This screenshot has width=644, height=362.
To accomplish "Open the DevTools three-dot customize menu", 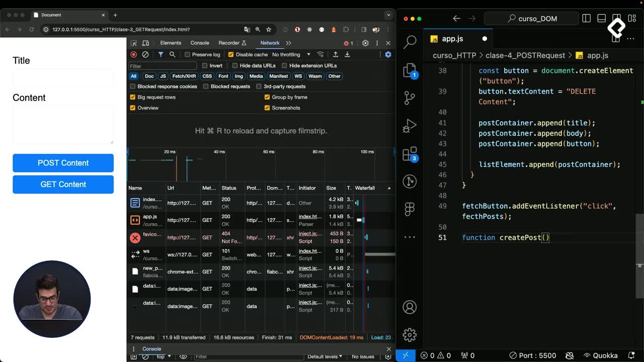I will tap(377, 43).
